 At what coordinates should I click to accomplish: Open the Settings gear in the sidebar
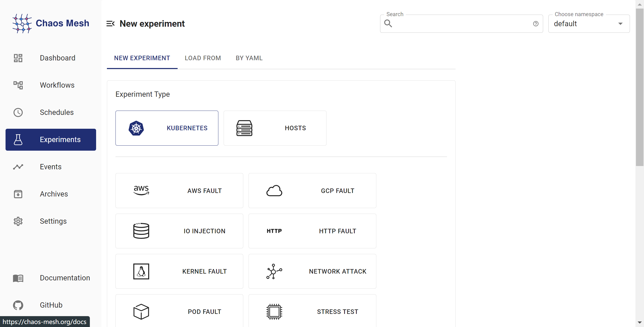[18, 221]
